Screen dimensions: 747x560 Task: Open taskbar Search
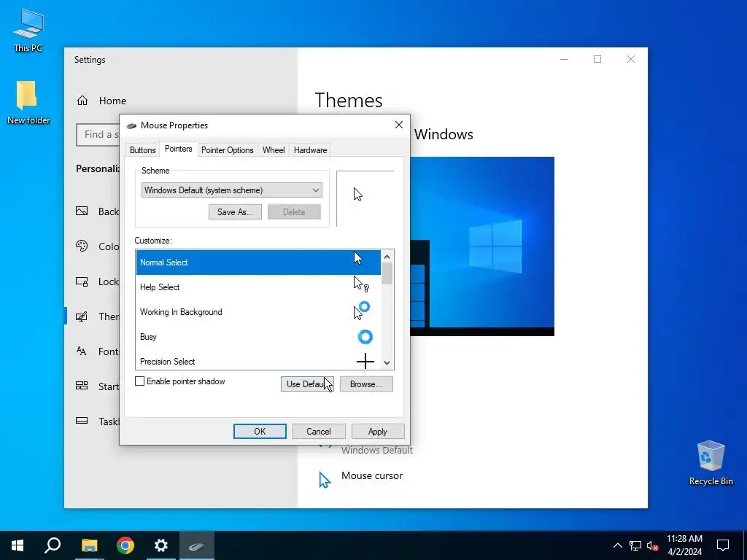click(53, 545)
